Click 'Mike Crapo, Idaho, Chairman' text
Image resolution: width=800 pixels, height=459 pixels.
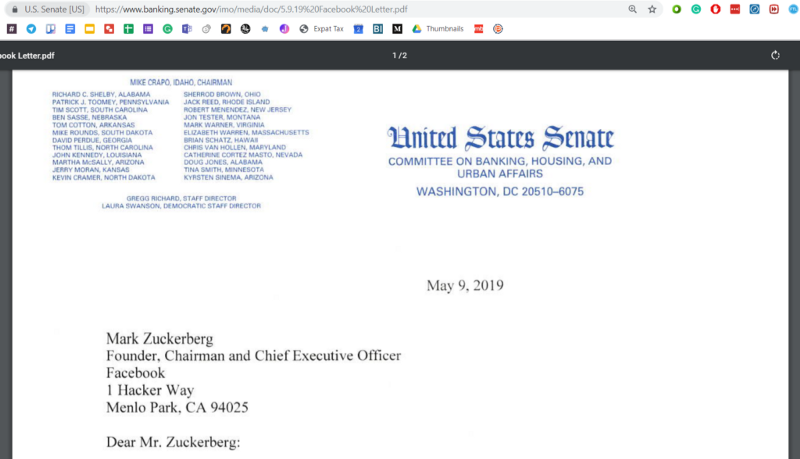pos(181,82)
